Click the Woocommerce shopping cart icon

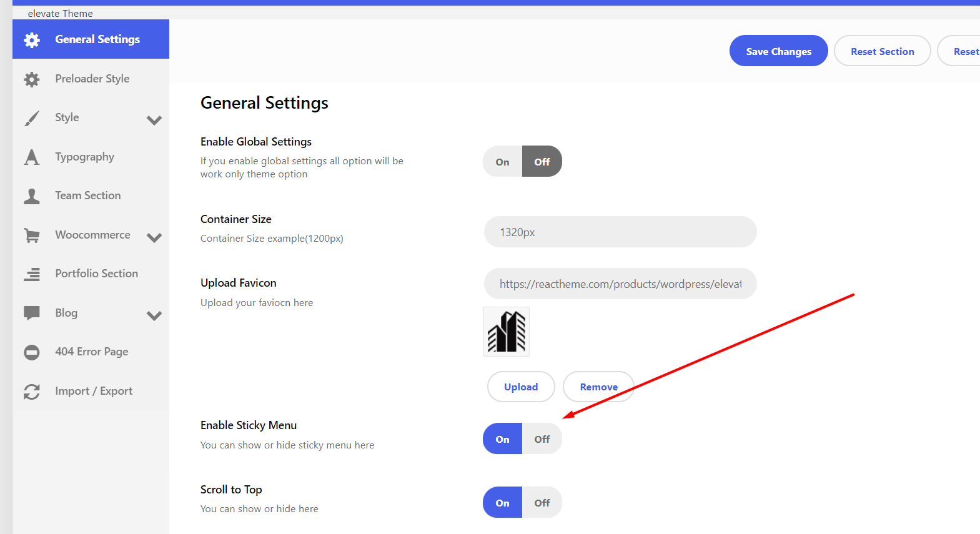32,235
